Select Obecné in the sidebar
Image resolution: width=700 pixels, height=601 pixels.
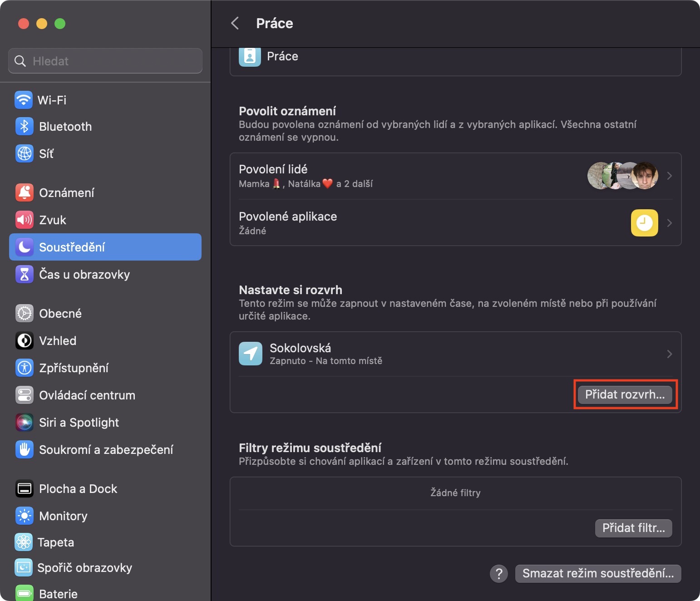point(60,314)
